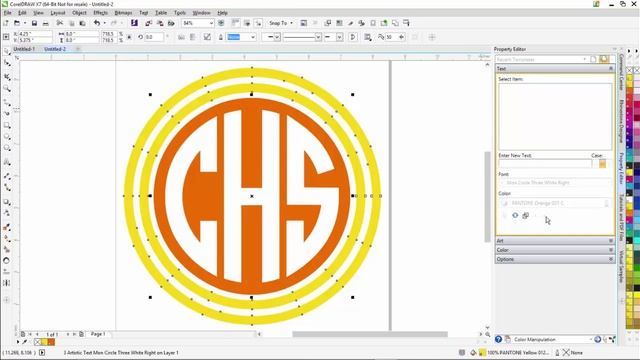
Task: Toggle the lock ratio button
Action: tap(129, 37)
